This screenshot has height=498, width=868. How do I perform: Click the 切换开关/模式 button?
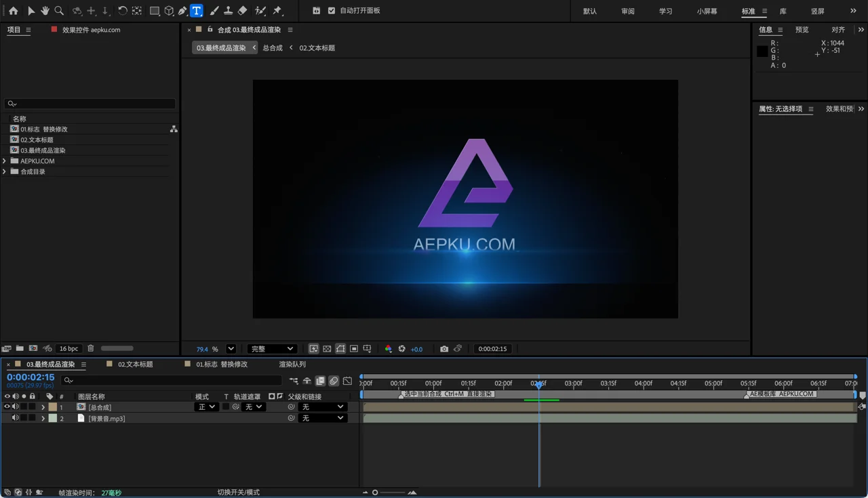tap(239, 493)
